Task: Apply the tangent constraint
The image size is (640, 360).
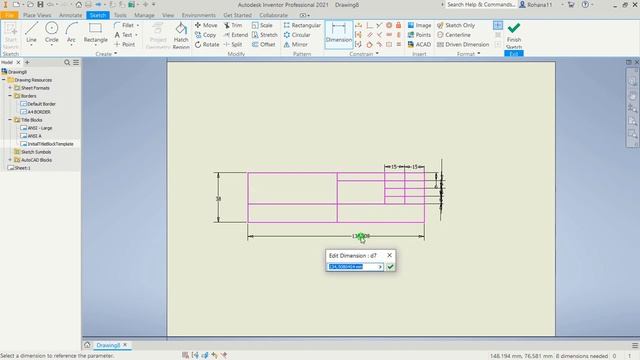Action: [369, 44]
